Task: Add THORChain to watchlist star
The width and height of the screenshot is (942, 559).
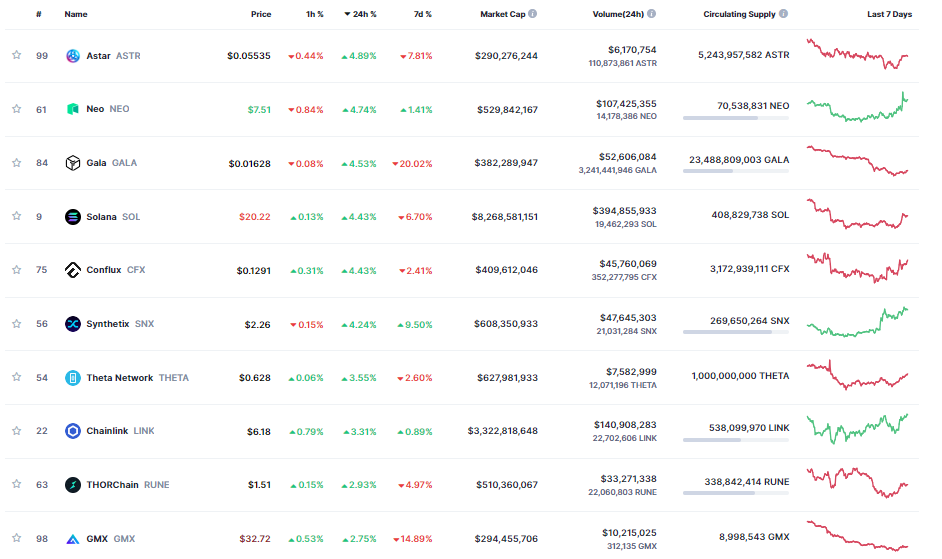Action: 17,484
